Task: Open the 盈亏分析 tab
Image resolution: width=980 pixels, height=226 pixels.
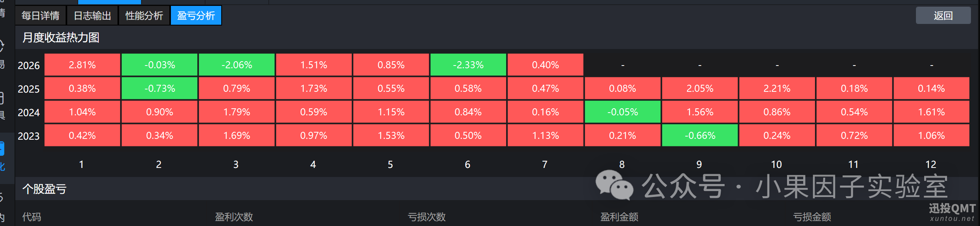Action: (x=196, y=16)
